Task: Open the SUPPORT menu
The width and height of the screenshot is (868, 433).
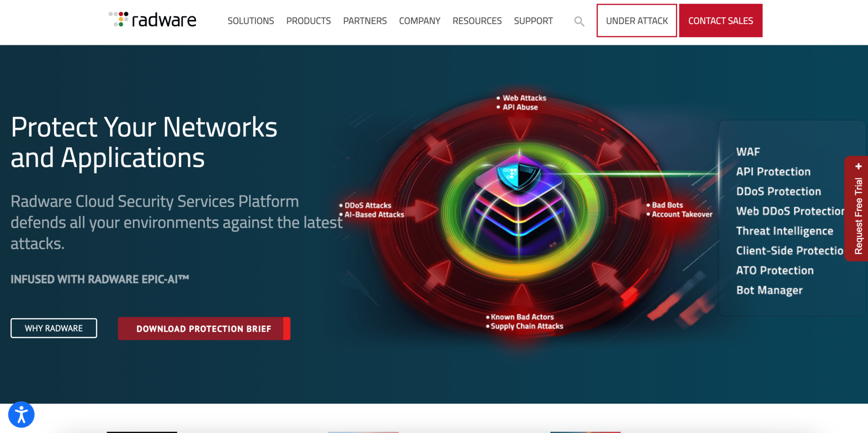Action: 533,20
